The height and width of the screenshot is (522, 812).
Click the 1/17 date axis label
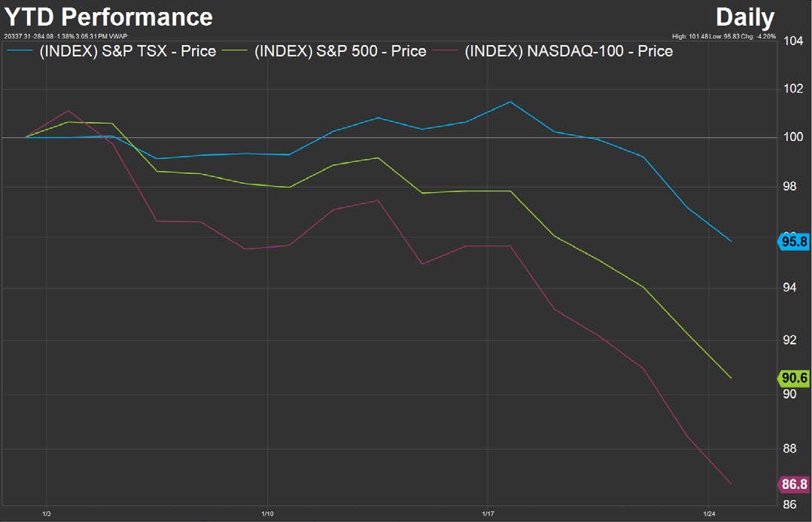[487, 515]
